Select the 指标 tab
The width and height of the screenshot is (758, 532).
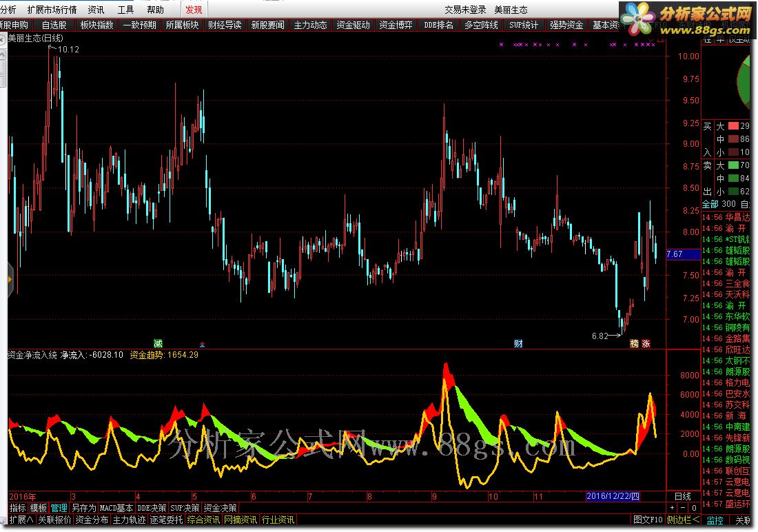point(18,508)
